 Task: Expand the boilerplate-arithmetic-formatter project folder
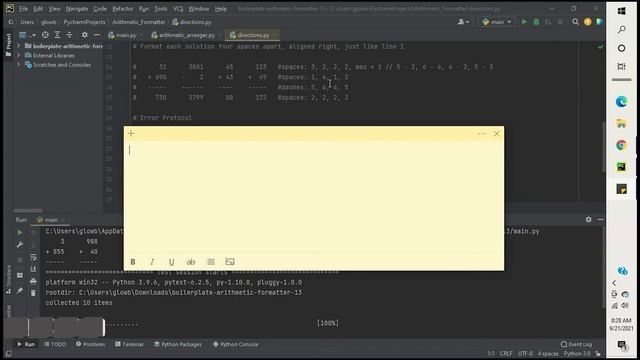point(18,46)
